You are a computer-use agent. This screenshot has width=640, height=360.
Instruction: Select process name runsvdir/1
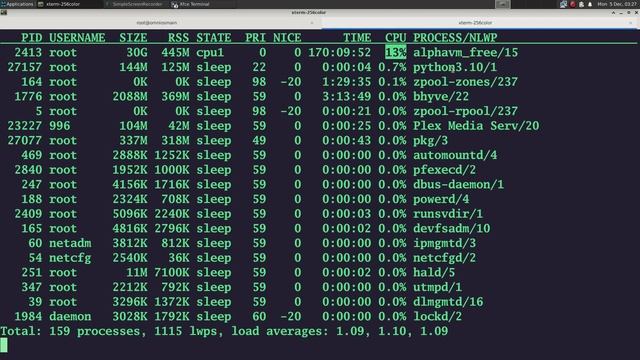coord(448,214)
